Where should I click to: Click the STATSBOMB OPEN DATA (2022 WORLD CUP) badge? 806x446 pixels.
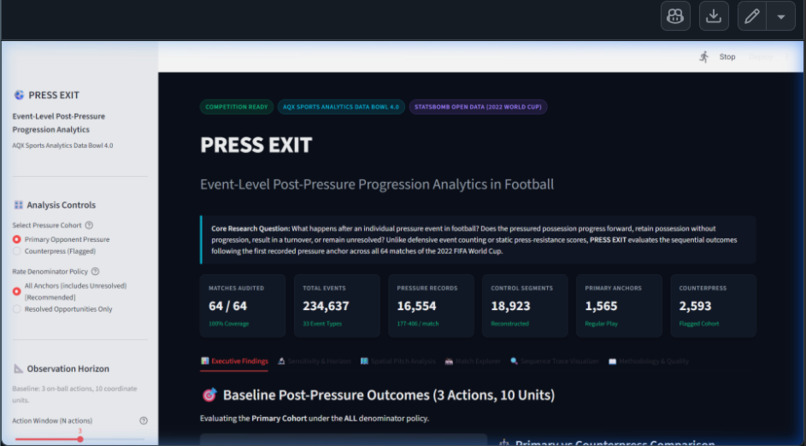478,107
